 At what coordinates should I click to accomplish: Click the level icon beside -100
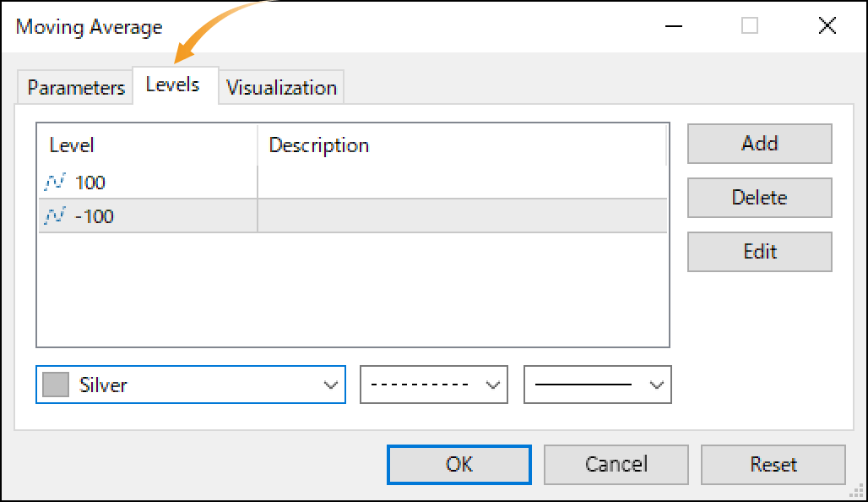[x=55, y=216]
